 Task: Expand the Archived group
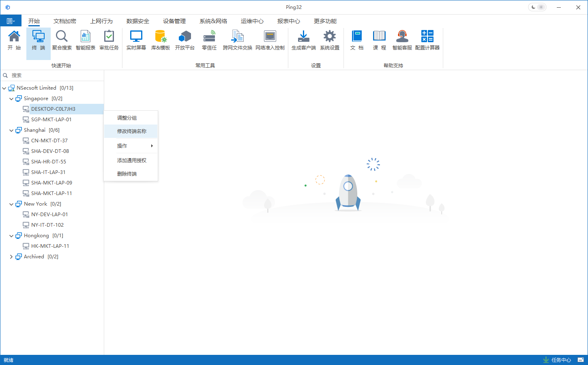coord(11,257)
